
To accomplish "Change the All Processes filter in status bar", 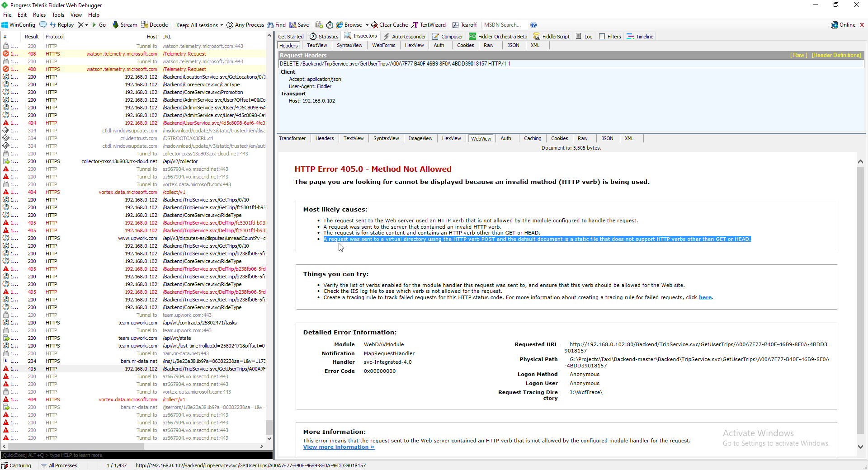I will [x=59, y=465].
